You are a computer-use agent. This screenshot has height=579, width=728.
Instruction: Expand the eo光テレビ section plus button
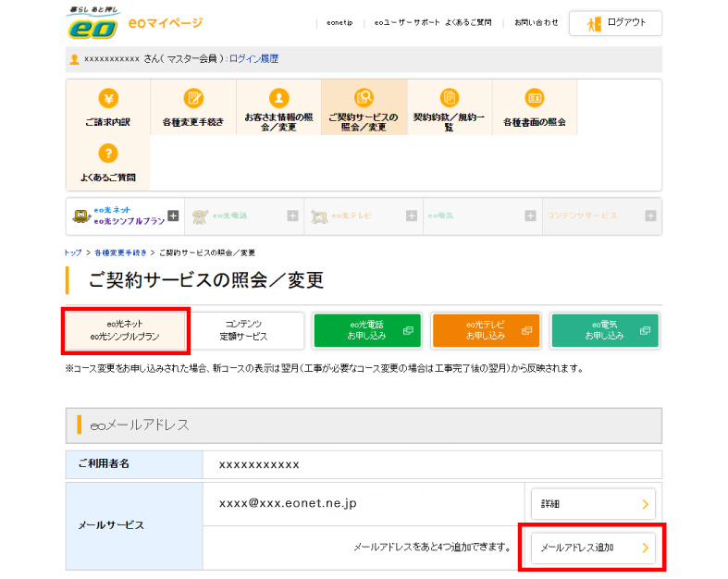point(412,216)
